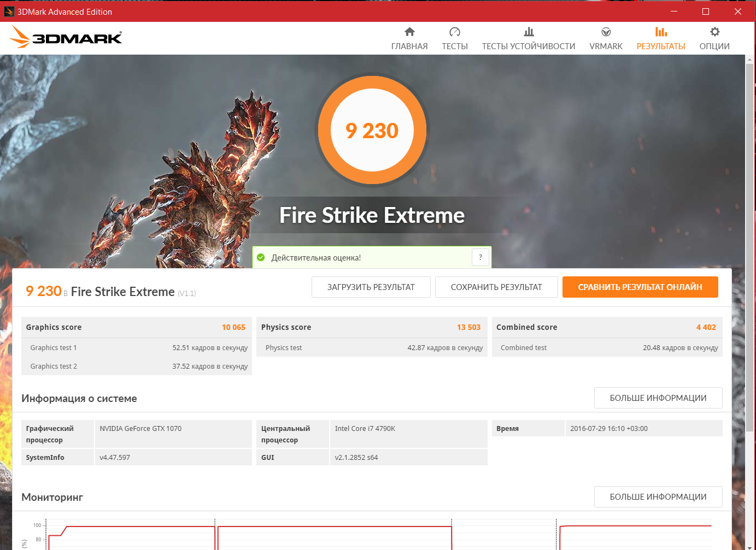The image size is (756, 550).
Task: Click the Мониторинг heading
Action: (x=52, y=498)
